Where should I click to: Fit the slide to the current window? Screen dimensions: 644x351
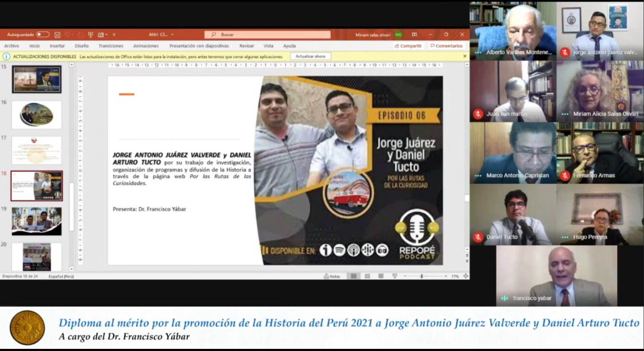(466, 276)
